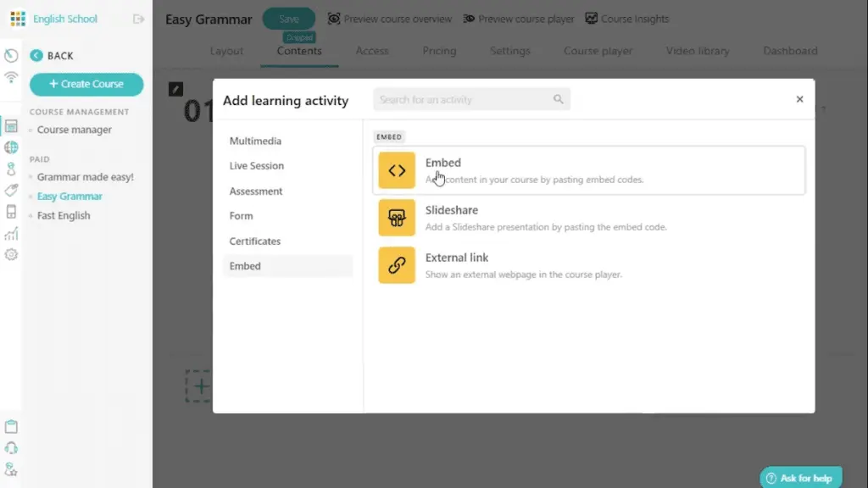Viewport: 868px width, 488px height.
Task: Click the External link activity title
Action: pos(457,258)
